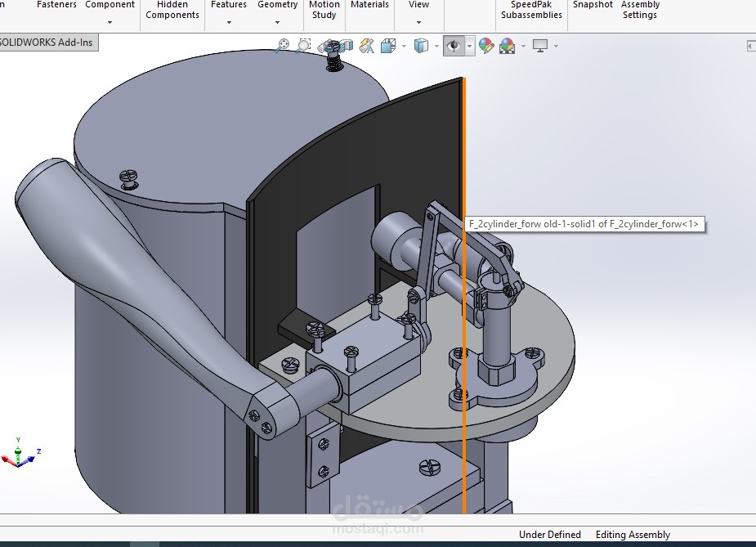Switch to the SOLIDWORKS Add-Ins tab
The width and height of the screenshot is (756, 547).
[47, 43]
